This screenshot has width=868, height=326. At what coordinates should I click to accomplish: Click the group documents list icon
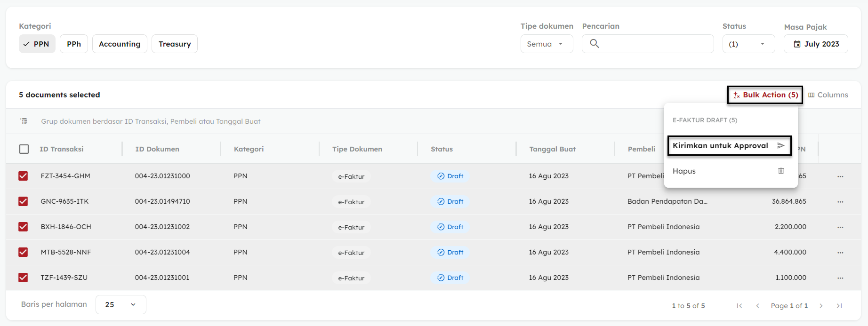click(x=24, y=121)
